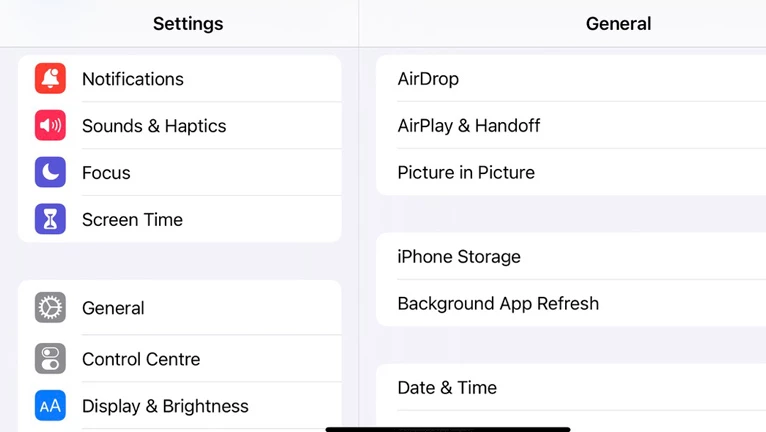Tap the Sounds & Haptics speaker icon
Viewport: 766px width, 432px height.
click(x=50, y=125)
